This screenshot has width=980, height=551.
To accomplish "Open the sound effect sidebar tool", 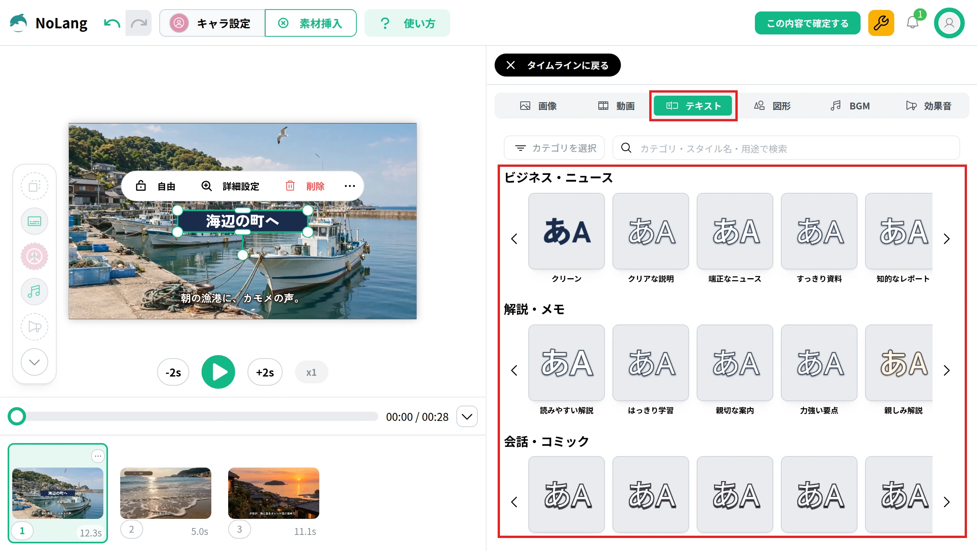I will coord(34,327).
